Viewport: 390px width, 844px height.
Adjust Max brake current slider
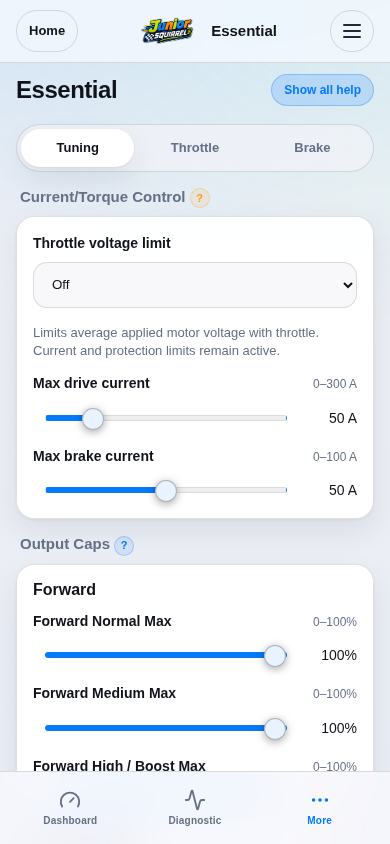pos(166,490)
